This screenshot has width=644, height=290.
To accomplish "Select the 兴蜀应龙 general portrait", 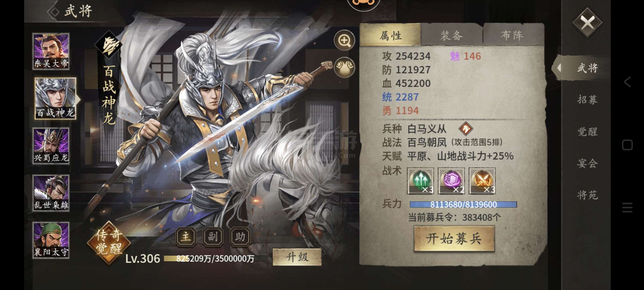I will pyautogui.click(x=51, y=146).
